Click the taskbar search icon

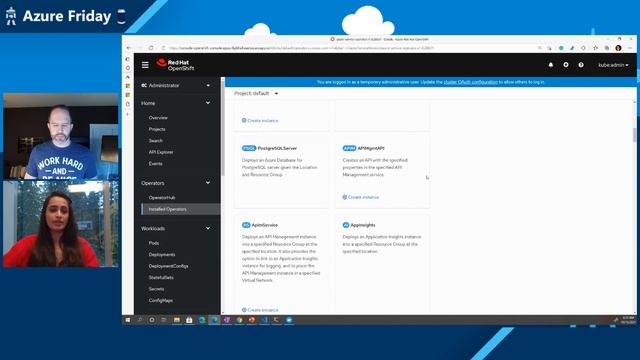click(x=140, y=320)
